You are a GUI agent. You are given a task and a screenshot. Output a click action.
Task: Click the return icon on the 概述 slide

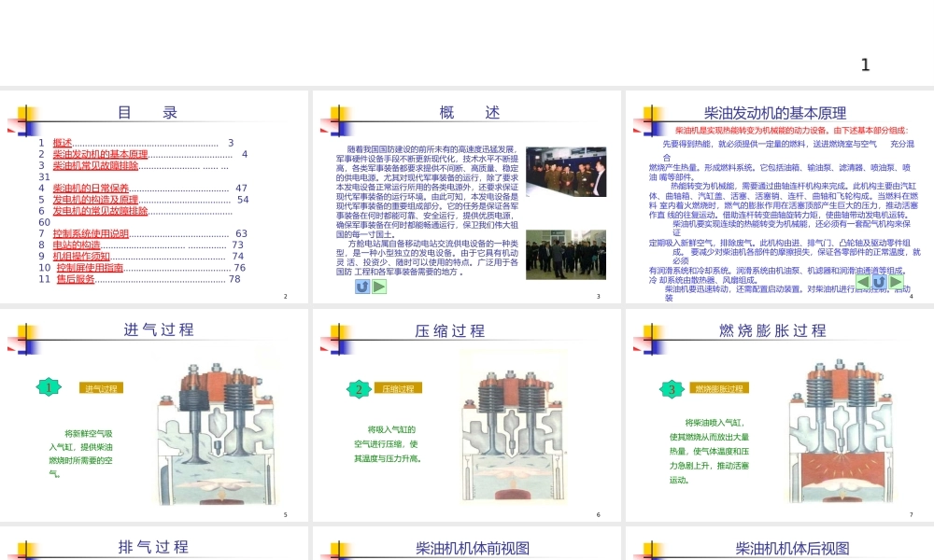click(362, 287)
